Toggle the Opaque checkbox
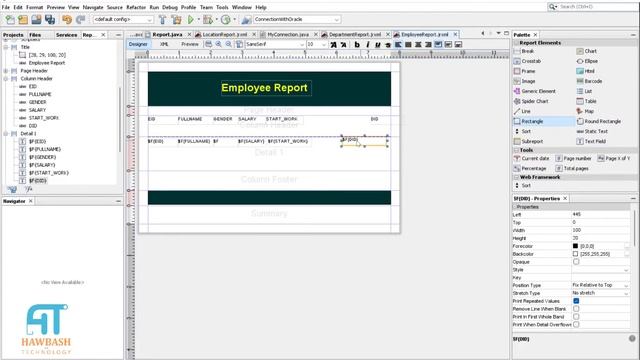The height and width of the screenshot is (360, 640). tap(576, 262)
